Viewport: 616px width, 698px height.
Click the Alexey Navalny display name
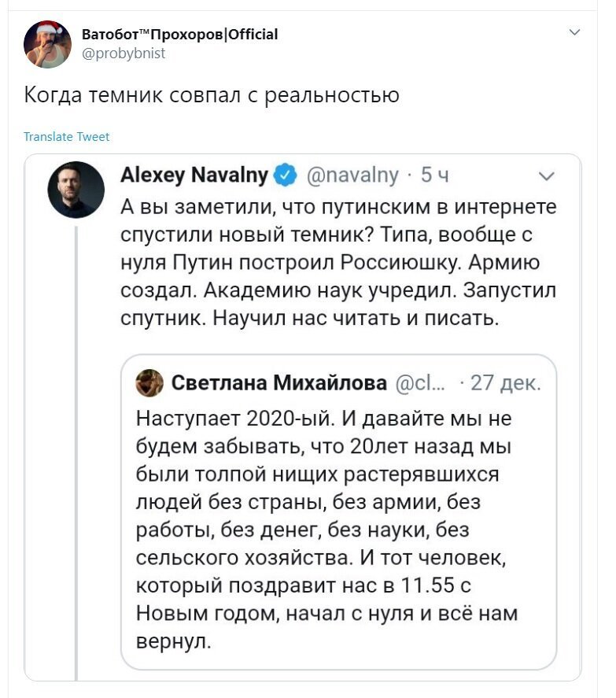point(194,175)
